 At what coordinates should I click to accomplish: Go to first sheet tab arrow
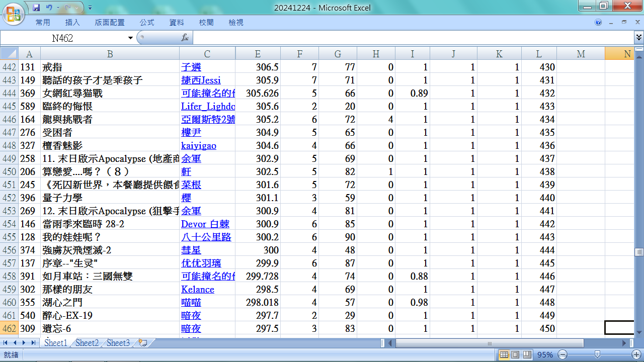click(x=6, y=343)
